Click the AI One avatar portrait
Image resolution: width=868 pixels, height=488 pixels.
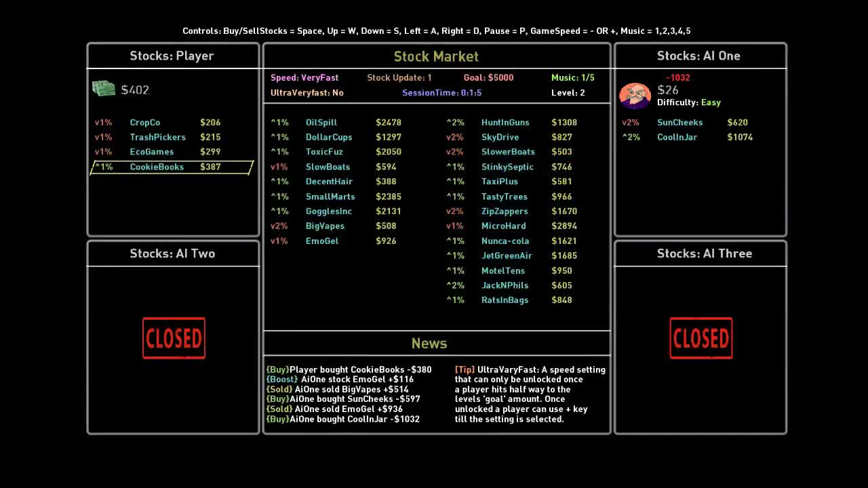click(x=635, y=96)
